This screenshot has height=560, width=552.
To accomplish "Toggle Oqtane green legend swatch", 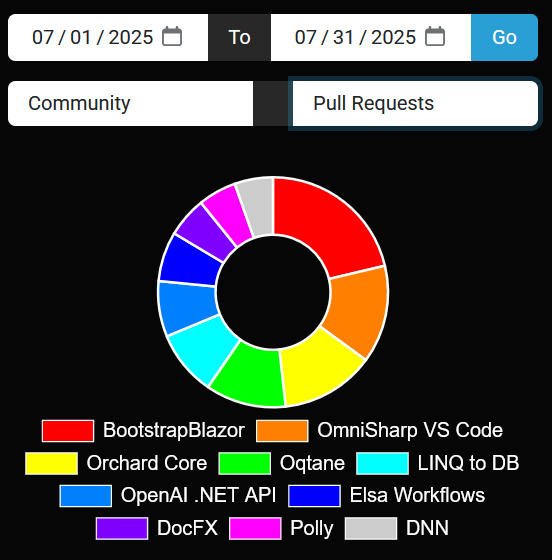I will coord(245,464).
